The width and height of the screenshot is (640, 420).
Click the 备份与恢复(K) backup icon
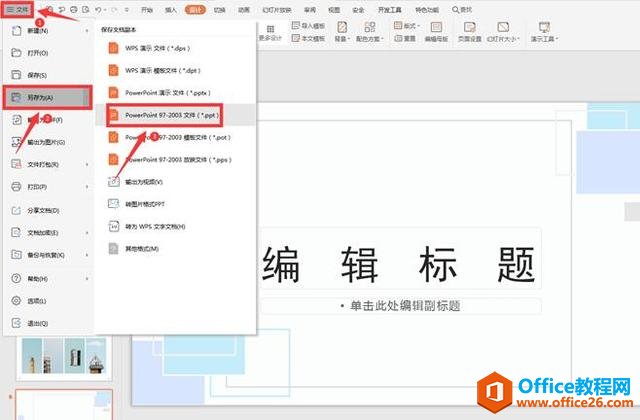16,255
